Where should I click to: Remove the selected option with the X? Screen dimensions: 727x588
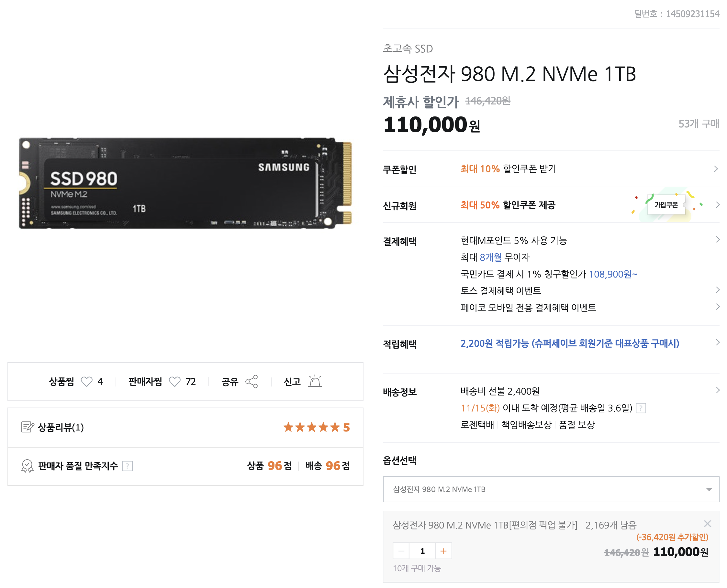click(707, 524)
